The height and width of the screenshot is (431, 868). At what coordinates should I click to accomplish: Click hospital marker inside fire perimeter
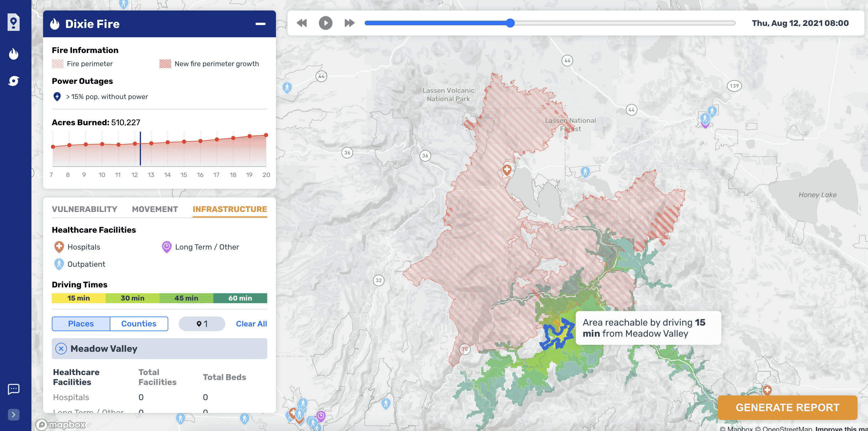(506, 170)
